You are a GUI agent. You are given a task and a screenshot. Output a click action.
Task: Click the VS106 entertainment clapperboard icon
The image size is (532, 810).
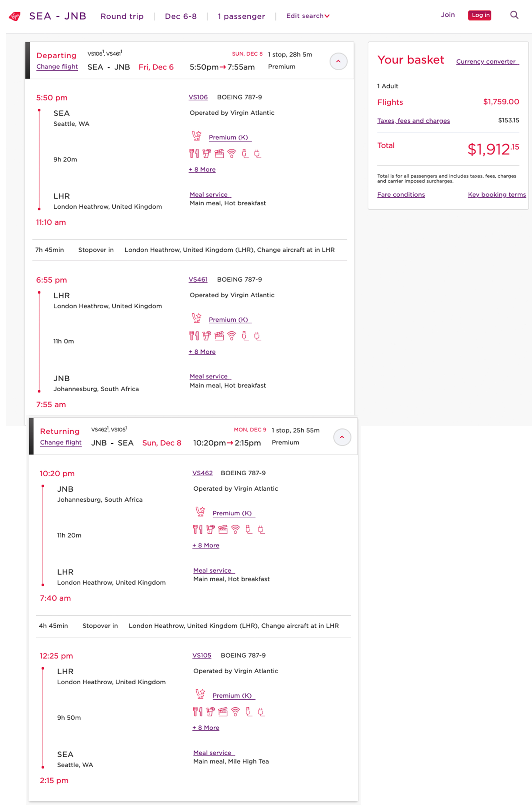click(219, 154)
